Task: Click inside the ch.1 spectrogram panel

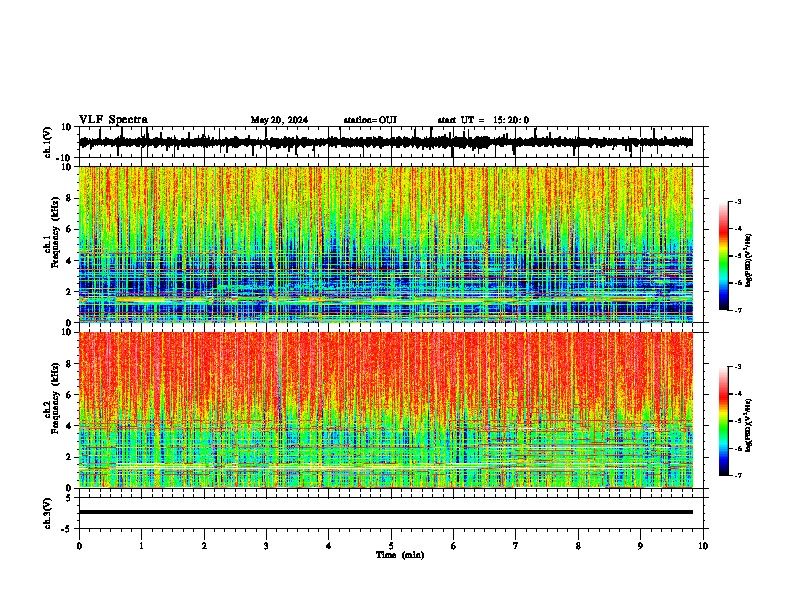Action: (386, 244)
